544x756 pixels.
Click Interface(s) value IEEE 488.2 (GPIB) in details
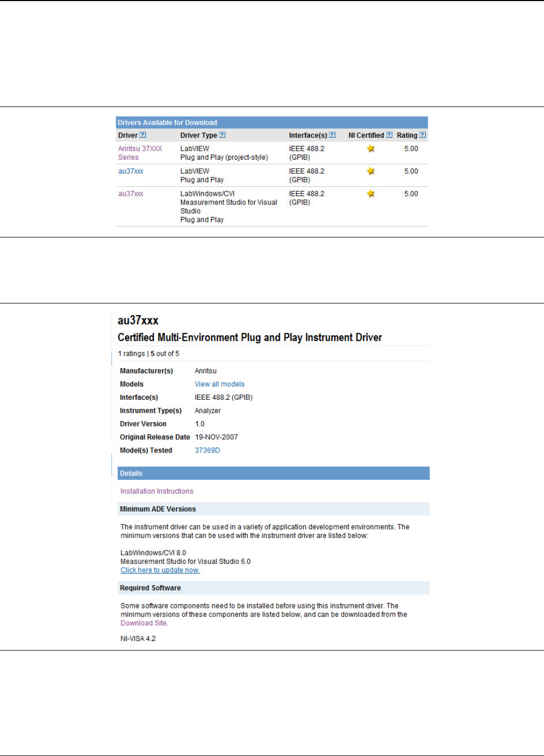pyautogui.click(x=224, y=397)
